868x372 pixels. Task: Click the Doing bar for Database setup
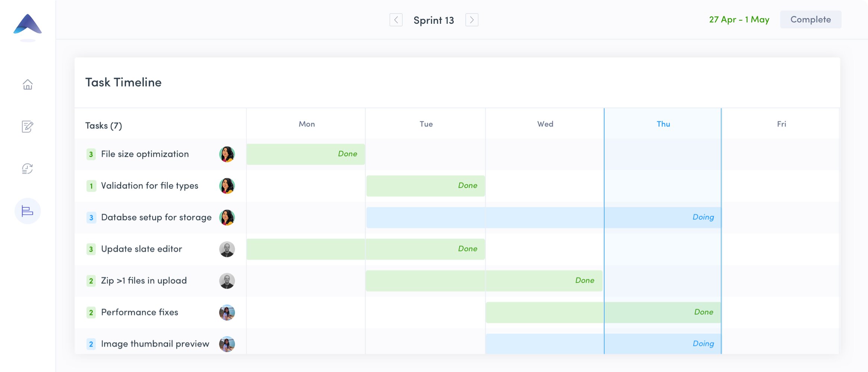click(544, 217)
